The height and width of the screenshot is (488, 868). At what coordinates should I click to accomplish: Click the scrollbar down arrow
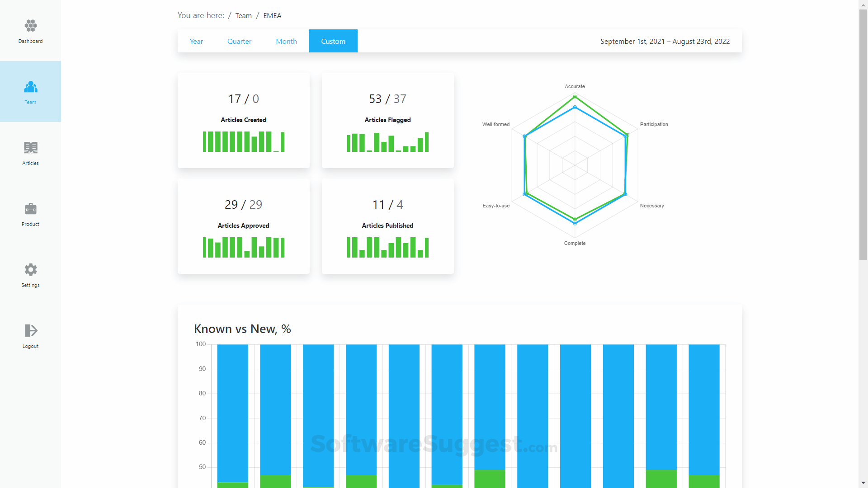click(x=863, y=483)
